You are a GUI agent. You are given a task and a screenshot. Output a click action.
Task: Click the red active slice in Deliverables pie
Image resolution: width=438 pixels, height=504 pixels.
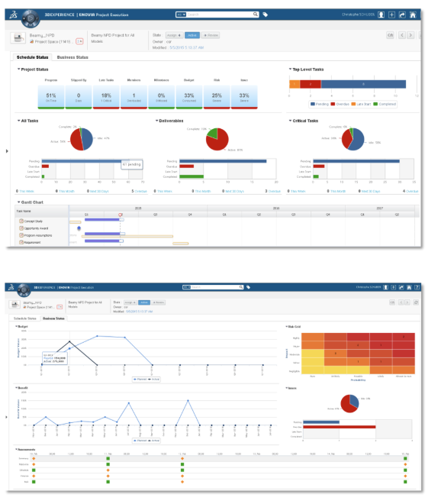click(x=219, y=143)
